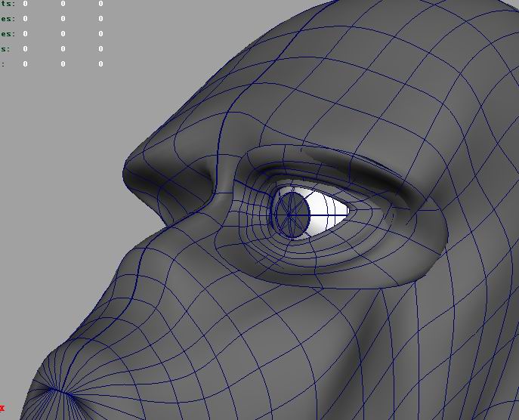Click the middle-column zero in the third HUD row
Viewport: 519px width, 420px height.
point(63,34)
